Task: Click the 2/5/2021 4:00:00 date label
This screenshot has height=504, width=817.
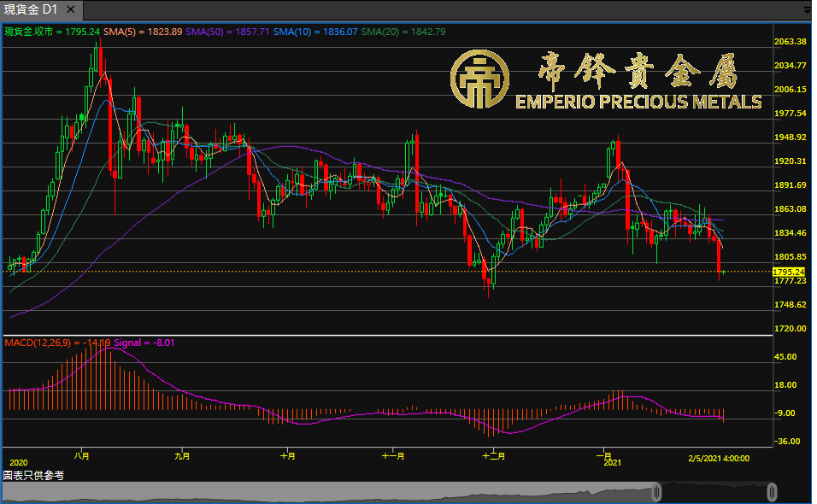Action: (719, 459)
